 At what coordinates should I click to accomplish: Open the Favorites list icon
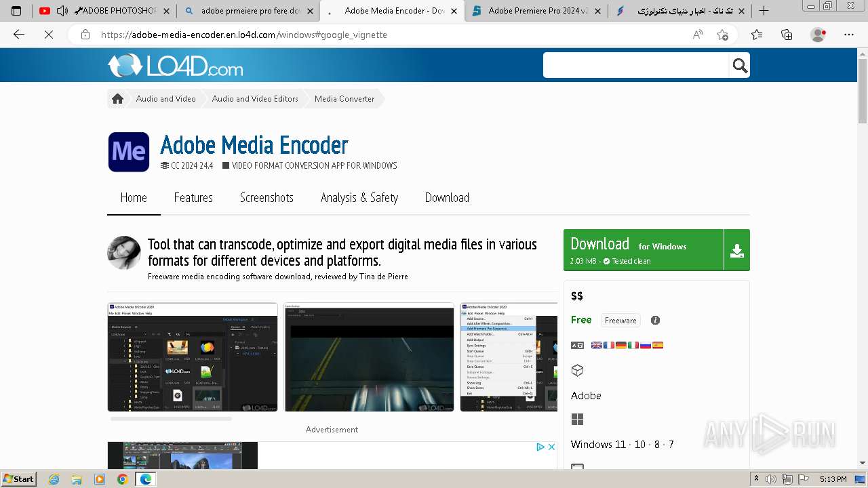(757, 35)
